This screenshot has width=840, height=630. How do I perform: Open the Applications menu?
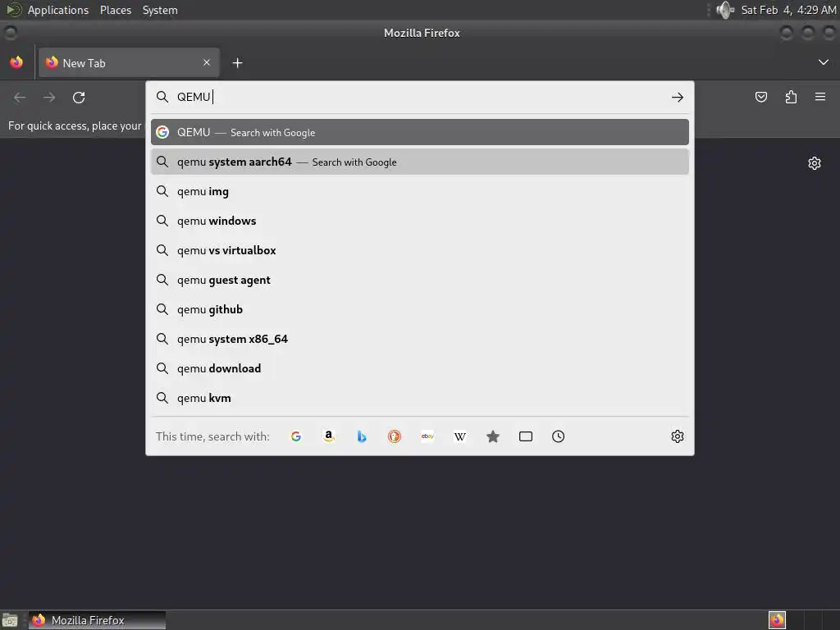(x=58, y=10)
